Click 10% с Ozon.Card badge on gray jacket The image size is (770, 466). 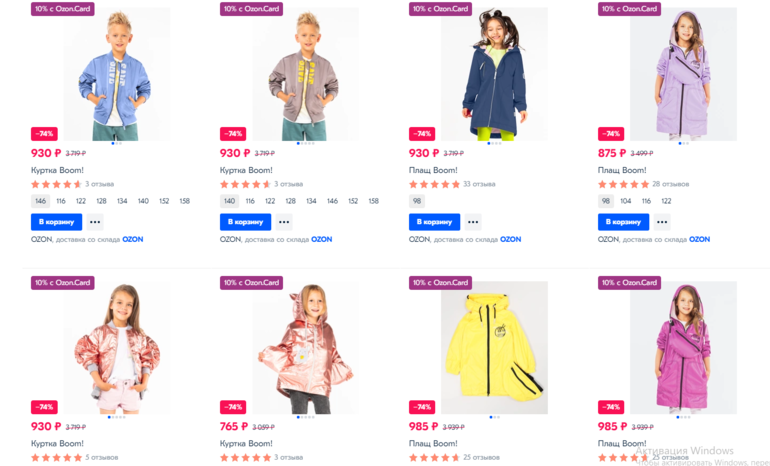[251, 9]
